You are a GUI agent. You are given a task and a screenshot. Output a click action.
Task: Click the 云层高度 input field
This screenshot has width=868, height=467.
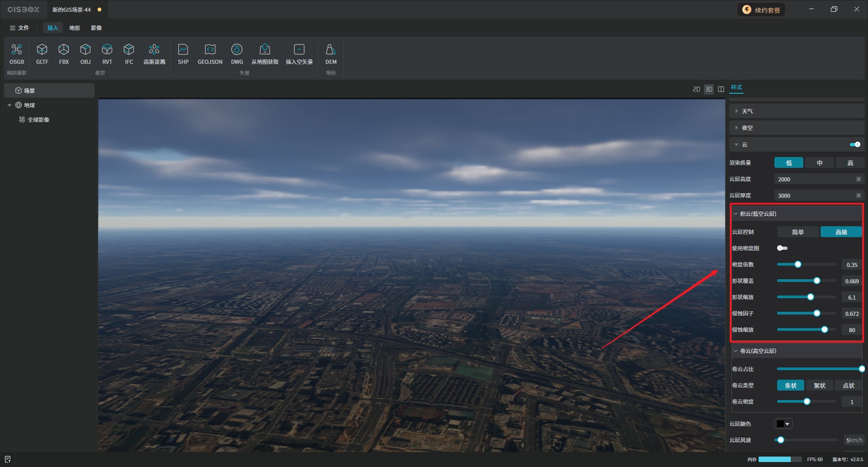(x=814, y=180)
